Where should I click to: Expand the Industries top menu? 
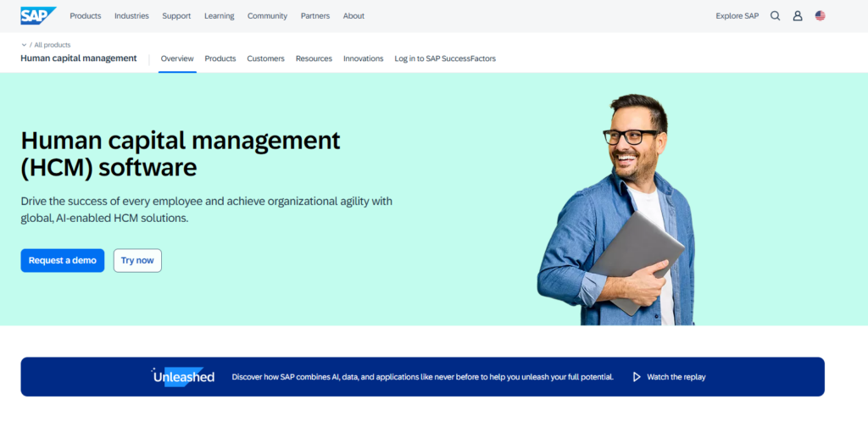(x=131, y=16)
